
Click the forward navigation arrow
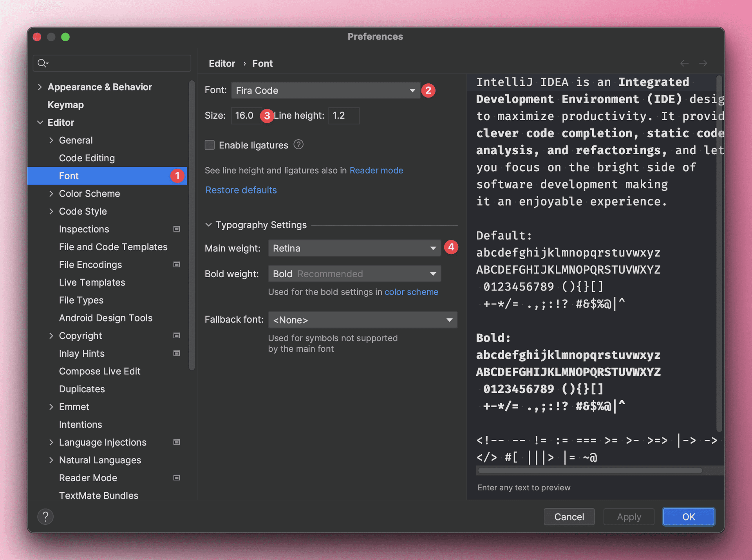pos(703,63)
